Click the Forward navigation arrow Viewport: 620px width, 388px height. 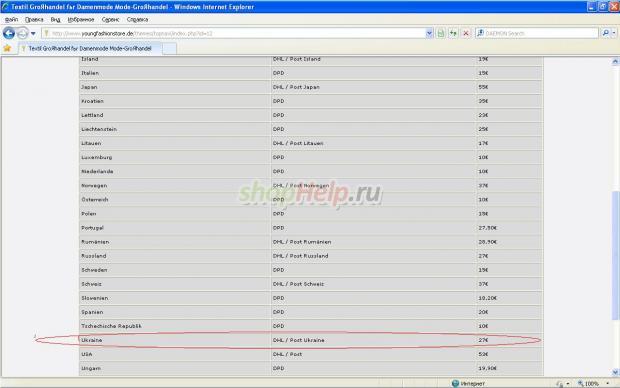pos(23,33)
